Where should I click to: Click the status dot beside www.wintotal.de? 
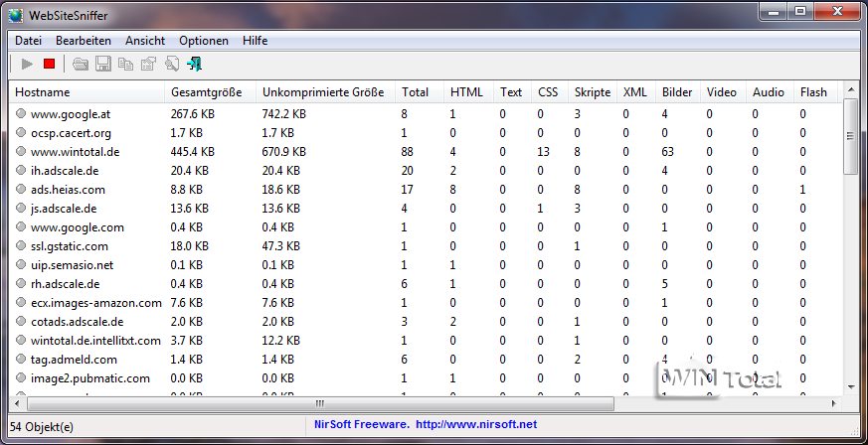click(21, 151)
